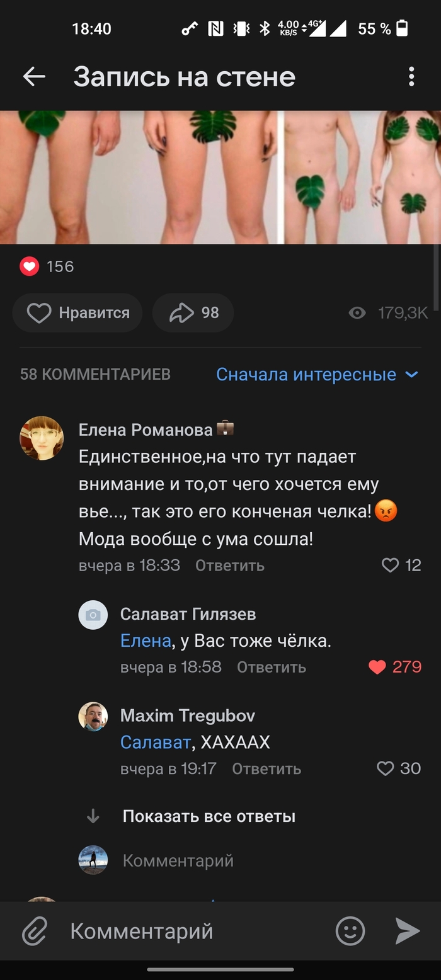Open the Сначала интересные sort dropdown

tap(317, 375)
